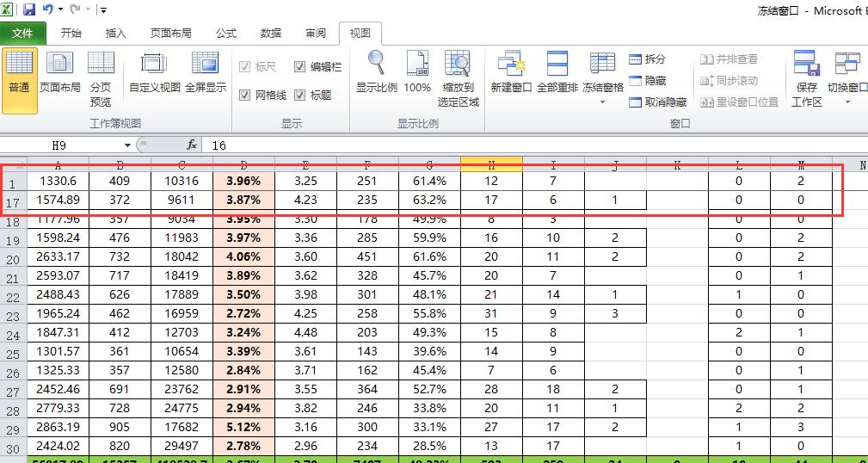Click the select-all corner button
The image size is (868, 463).
pos(13,164)
